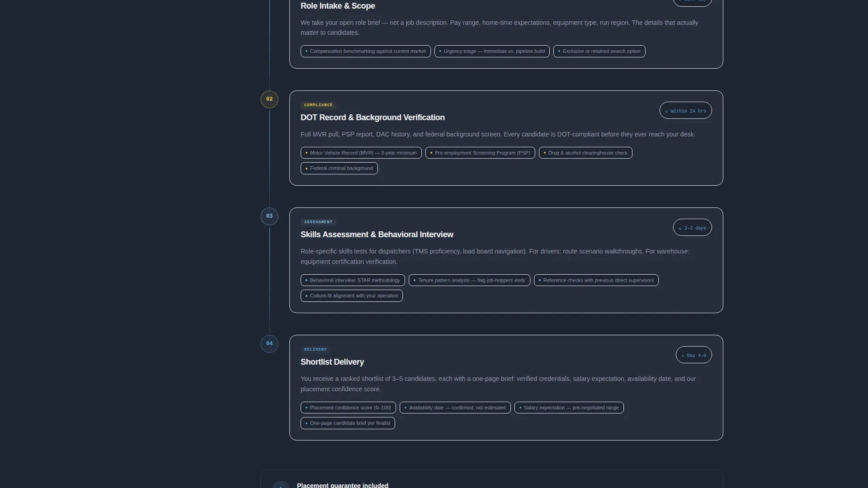Screen dimensions: 868x488
Task: Select 'Tenure pattern analysis' tag
Action: [469, 281]
